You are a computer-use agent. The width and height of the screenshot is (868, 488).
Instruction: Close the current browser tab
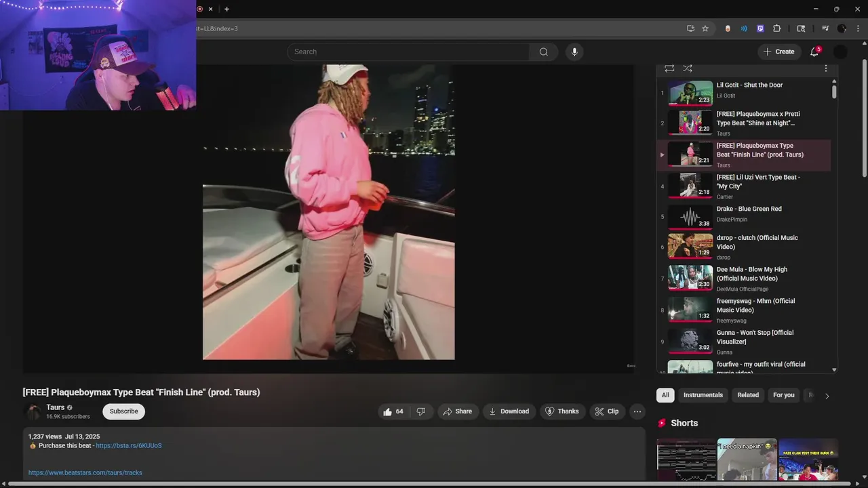pyautogui.click(x=210, y=9)
